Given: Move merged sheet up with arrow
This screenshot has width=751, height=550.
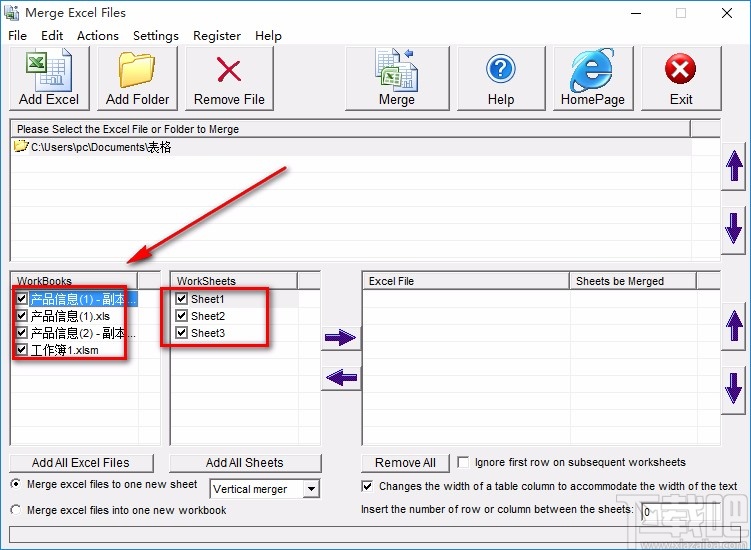Looking at the screenshot, I should [x=734, y=326].
